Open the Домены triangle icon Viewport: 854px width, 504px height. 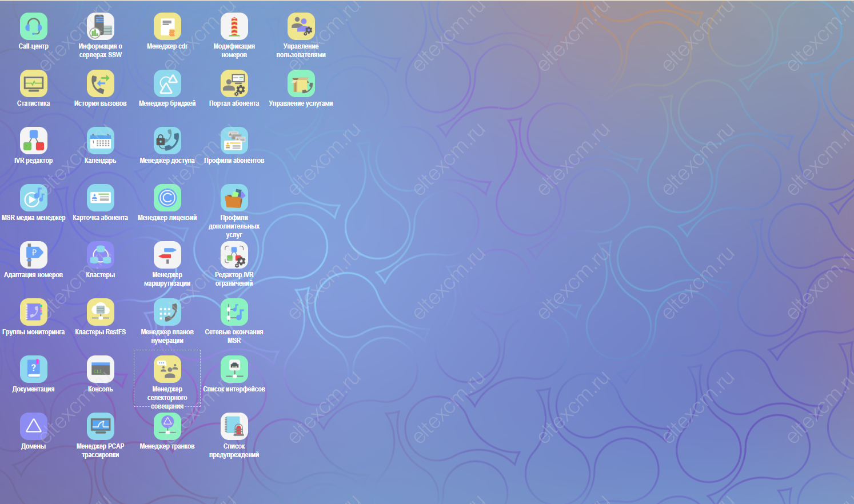[34, 426]
